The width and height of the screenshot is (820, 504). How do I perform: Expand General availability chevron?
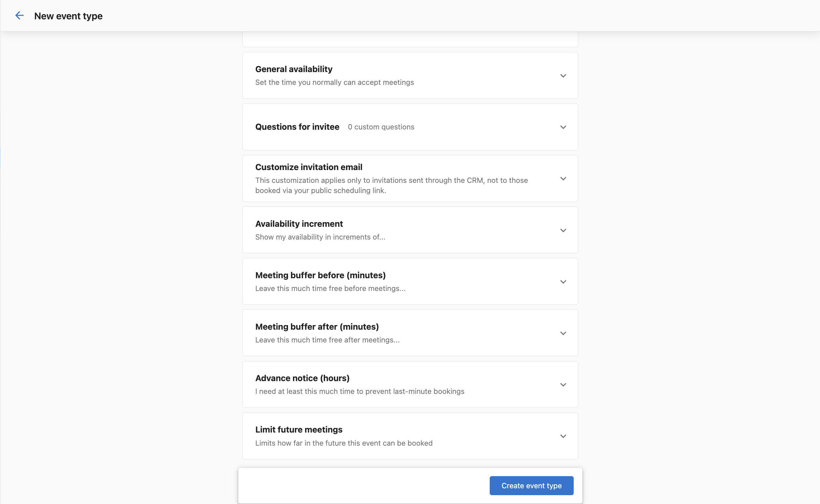pyautogui.click(x=563, y=76)
